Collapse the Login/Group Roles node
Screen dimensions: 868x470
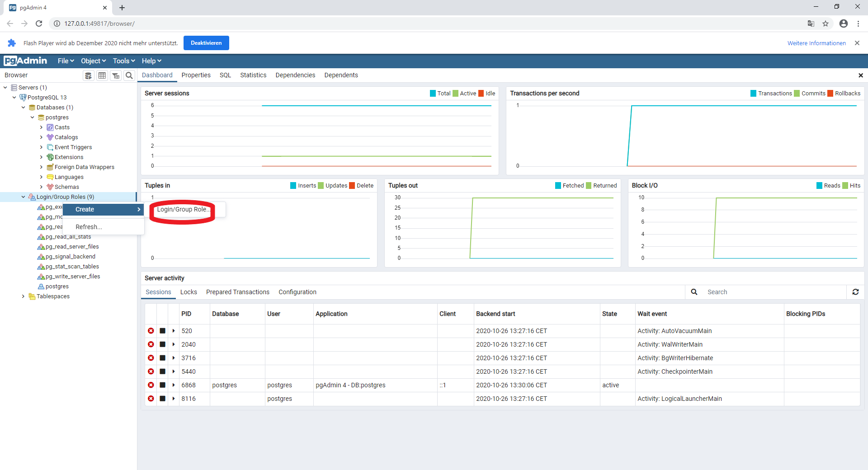[24, 197]
